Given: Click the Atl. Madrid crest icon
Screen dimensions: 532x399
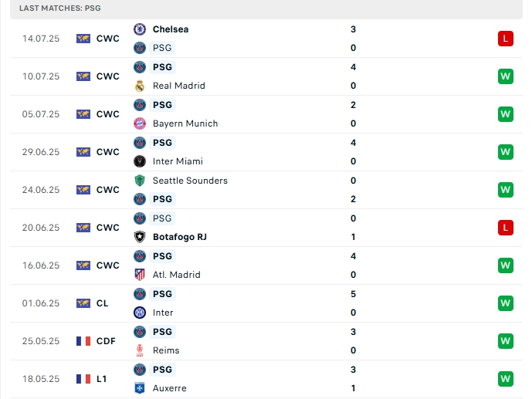Looking at the screenshot, I should coord(140,275).
